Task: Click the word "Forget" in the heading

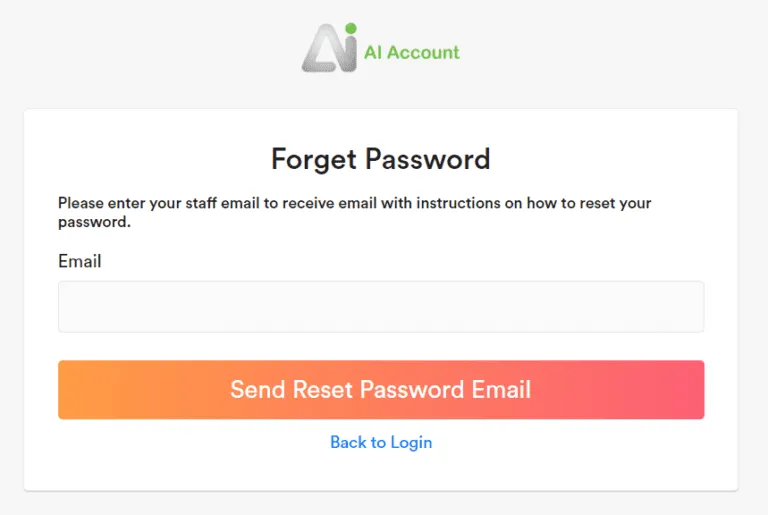Action: pos(314,159)
